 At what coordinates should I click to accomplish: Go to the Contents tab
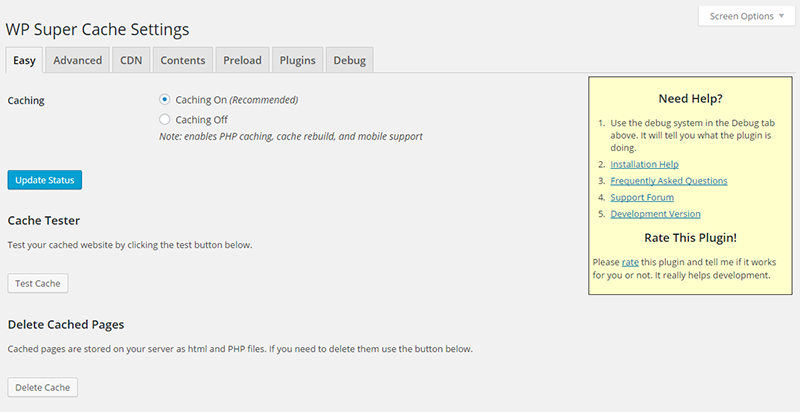[x=182, y=60]
